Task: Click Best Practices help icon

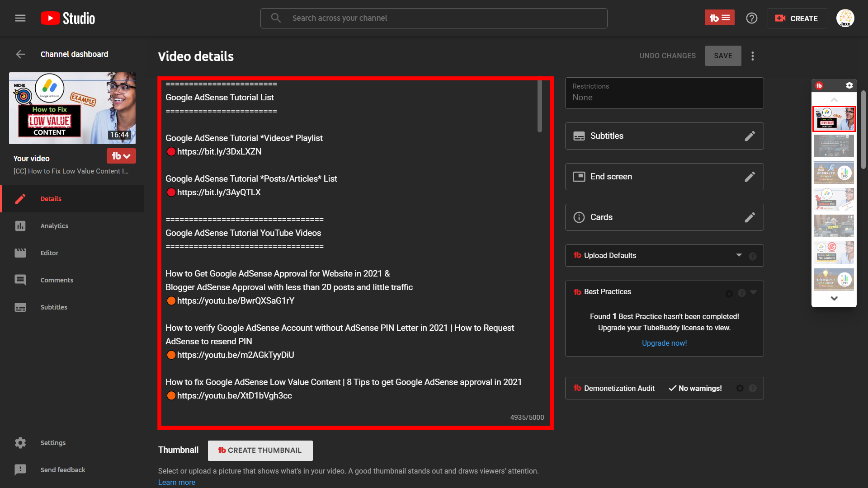Action: 742,293
